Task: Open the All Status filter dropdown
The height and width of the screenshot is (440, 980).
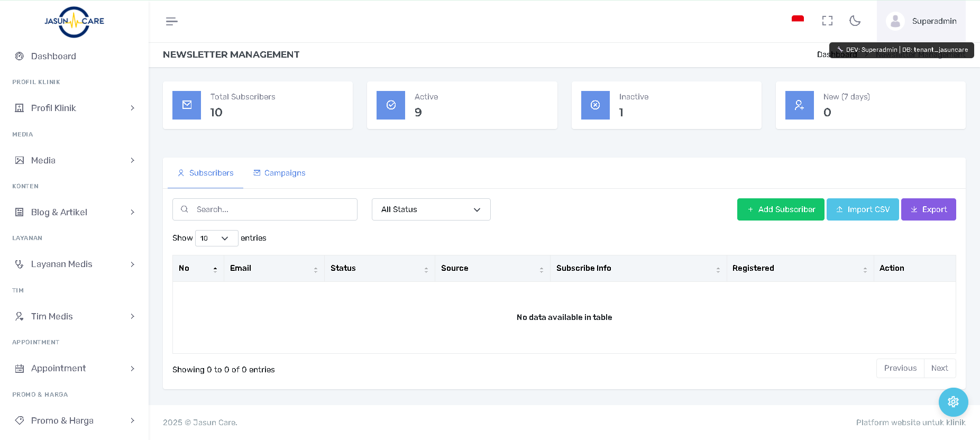Action: click(431, 209)
